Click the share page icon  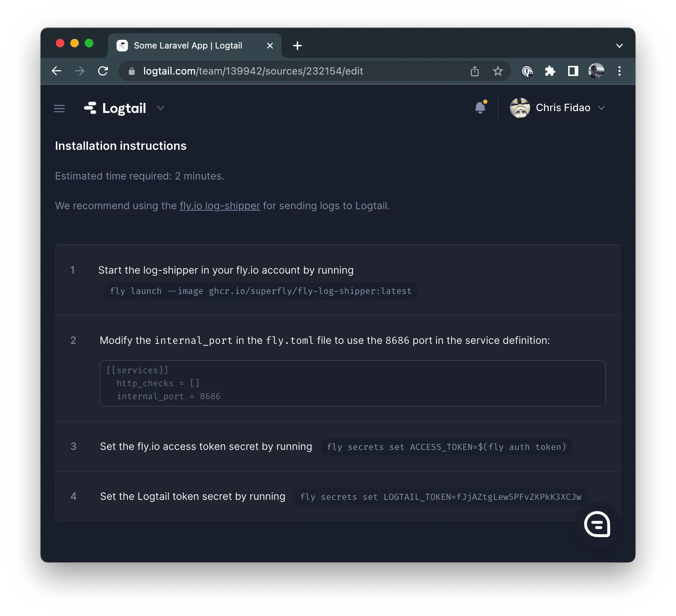coord(475,71)
